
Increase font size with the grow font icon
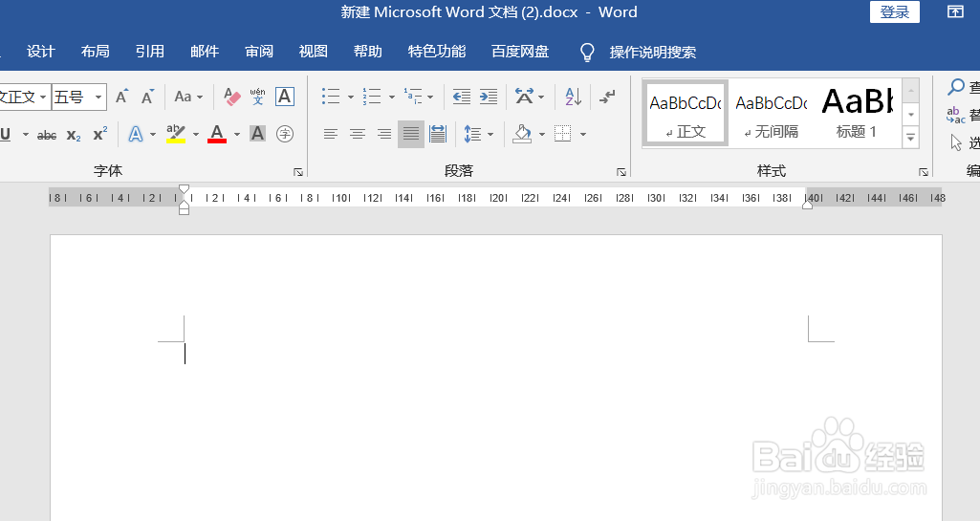click(121, 97)
